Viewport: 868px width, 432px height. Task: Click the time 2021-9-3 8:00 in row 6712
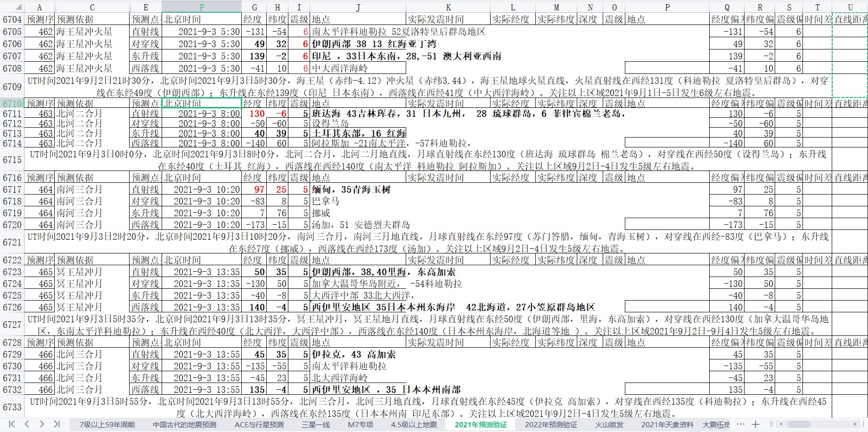click(x=202, y=123)
